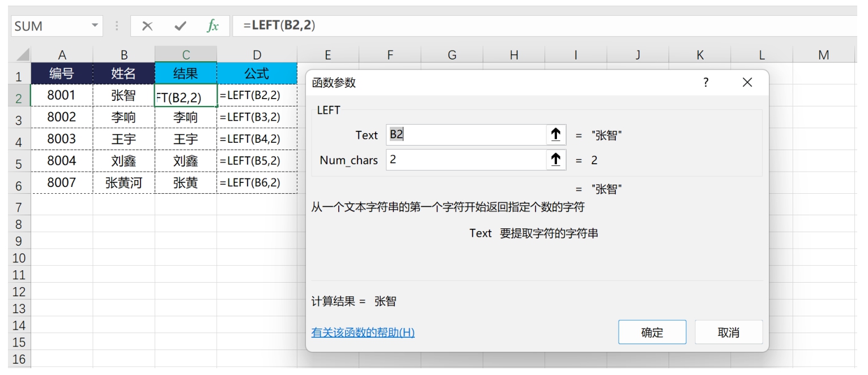Click the question mark help icon in dialog
Image resolution: width=868 pixels, height=375 pixels.
(705, 83)
